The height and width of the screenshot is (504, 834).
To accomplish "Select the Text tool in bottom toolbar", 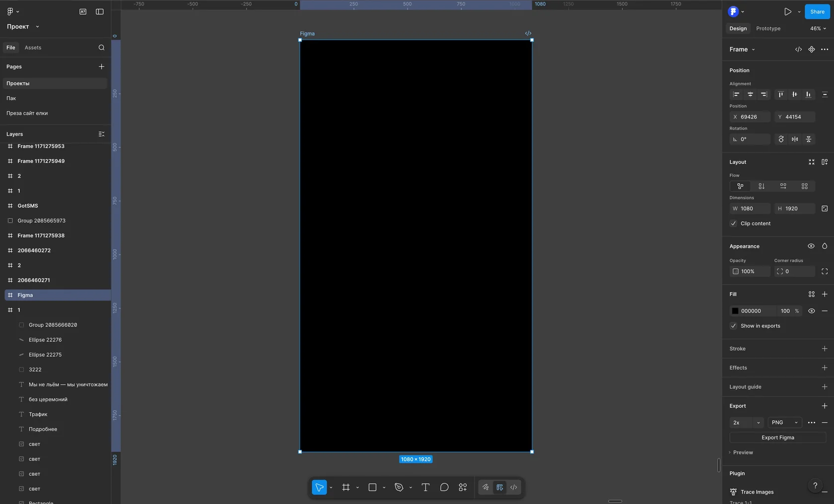I will coord(425,487).
